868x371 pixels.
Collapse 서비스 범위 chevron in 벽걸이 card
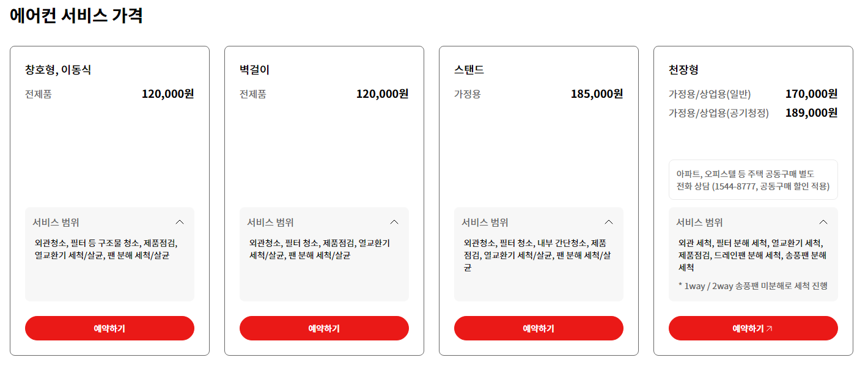394,222
